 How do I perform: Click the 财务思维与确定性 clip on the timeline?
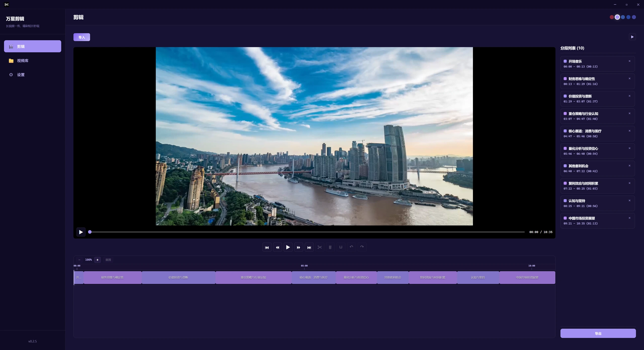[112, 278]
